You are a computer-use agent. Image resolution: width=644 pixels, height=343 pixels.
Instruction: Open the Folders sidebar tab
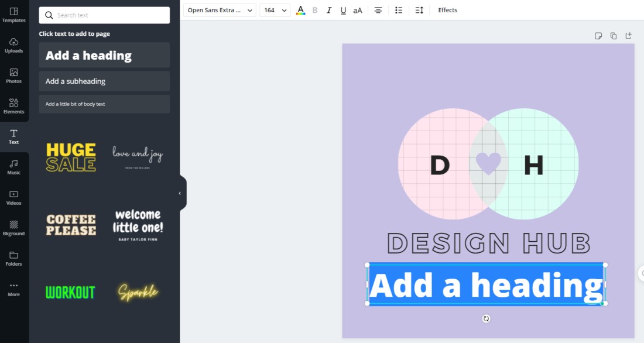[14, 258]
